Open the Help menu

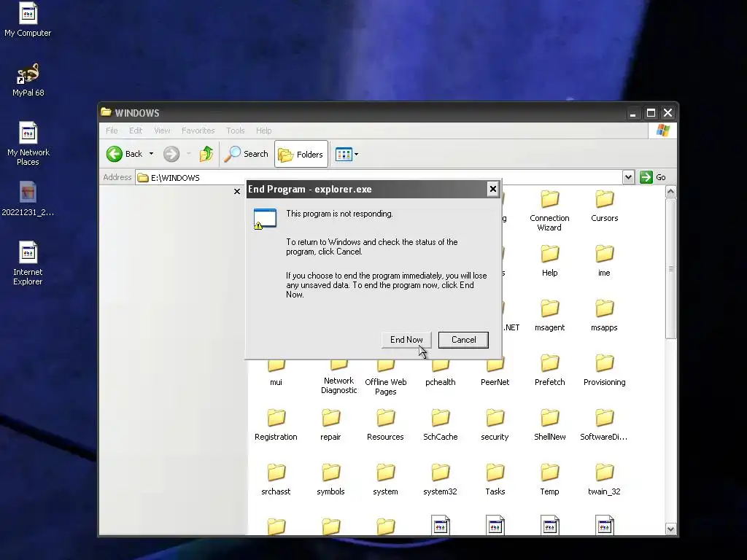click(x=263, y=131)
